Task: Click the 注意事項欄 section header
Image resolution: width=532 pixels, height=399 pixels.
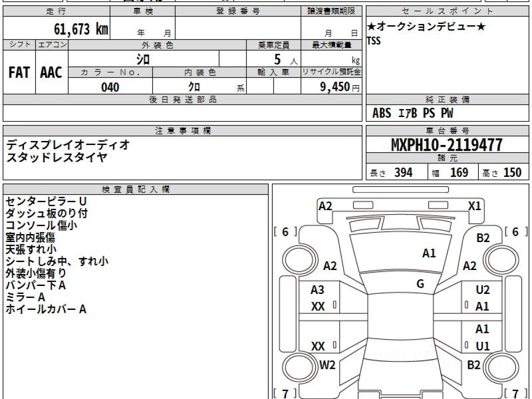Action: tap(182, 131)
